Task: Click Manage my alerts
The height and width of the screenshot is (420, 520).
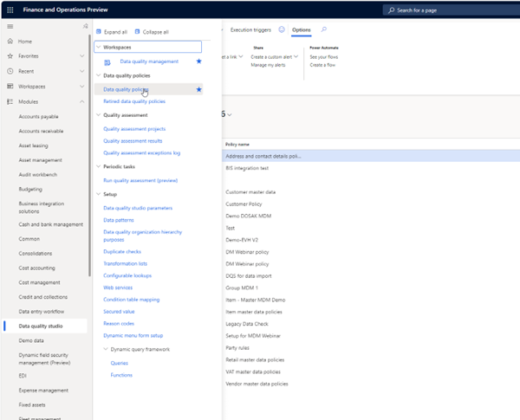Action: pyautogui.click(x=268, y=65)
